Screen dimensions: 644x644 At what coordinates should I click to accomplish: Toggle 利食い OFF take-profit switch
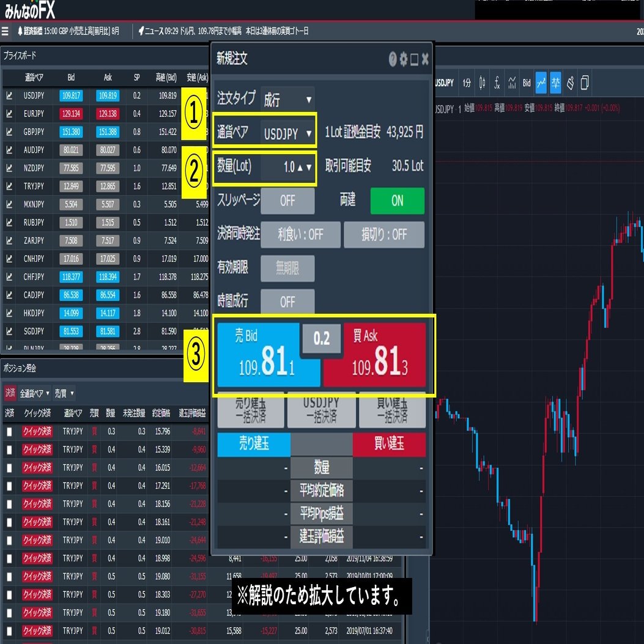(x=301, y=234)
